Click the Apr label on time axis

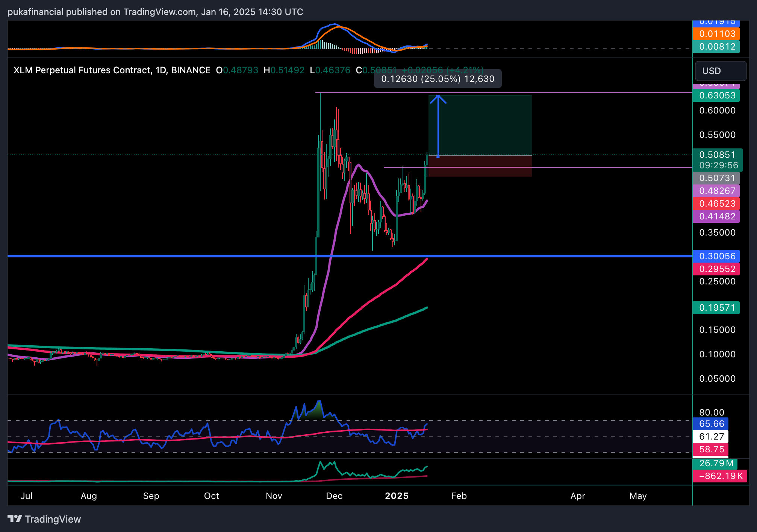(578, 496)
